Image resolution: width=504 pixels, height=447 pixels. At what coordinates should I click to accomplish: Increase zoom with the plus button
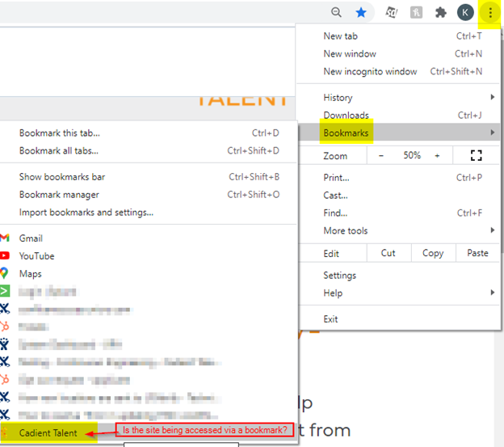(x=437, y=156)
